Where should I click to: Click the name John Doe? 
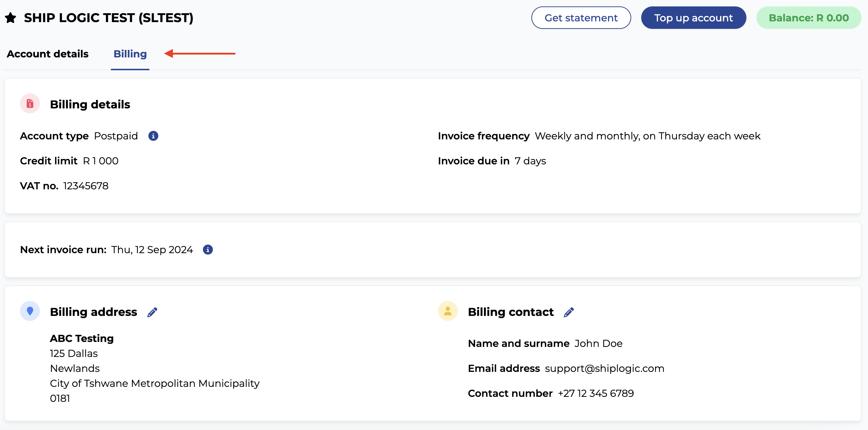click(x=599, y=343)
